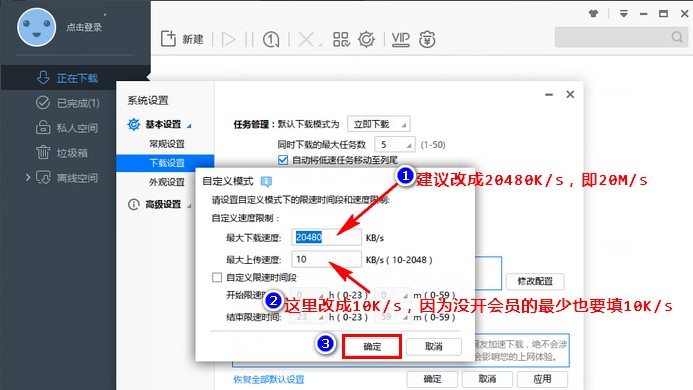Select 常规设置 settings page
Screen dimensions: 693x390
pos(167,144)
